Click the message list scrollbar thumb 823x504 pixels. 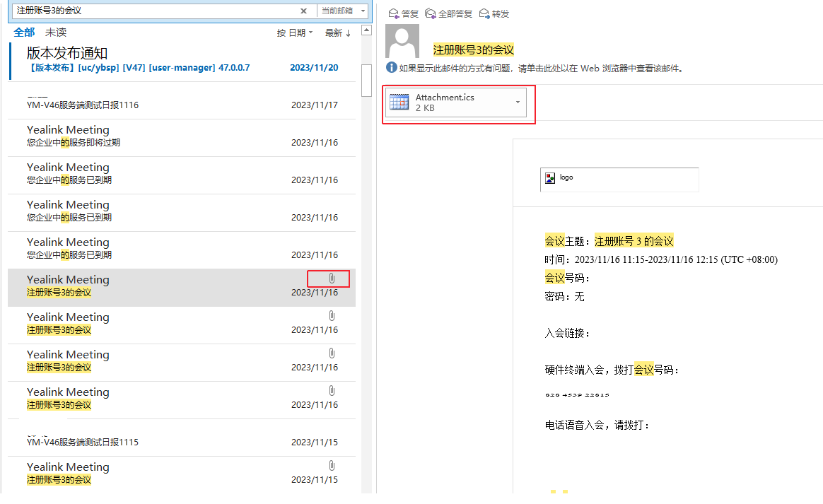point(367,81)
